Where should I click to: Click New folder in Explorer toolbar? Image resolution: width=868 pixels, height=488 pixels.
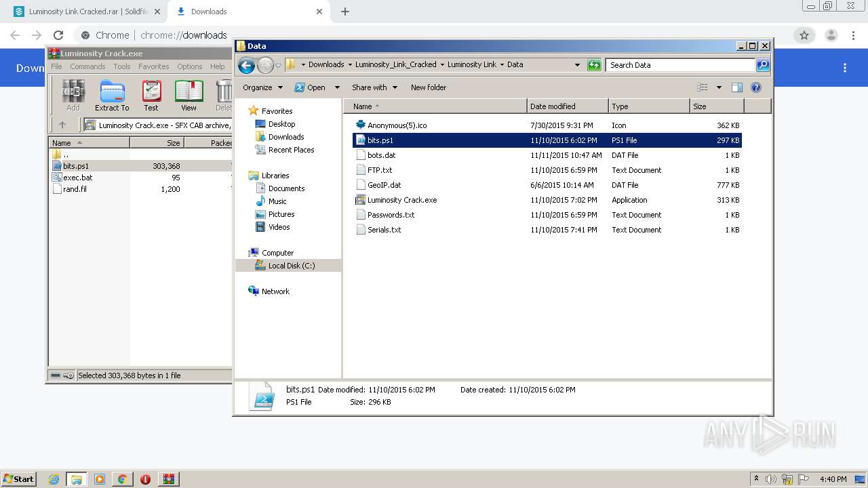point(429,87)
